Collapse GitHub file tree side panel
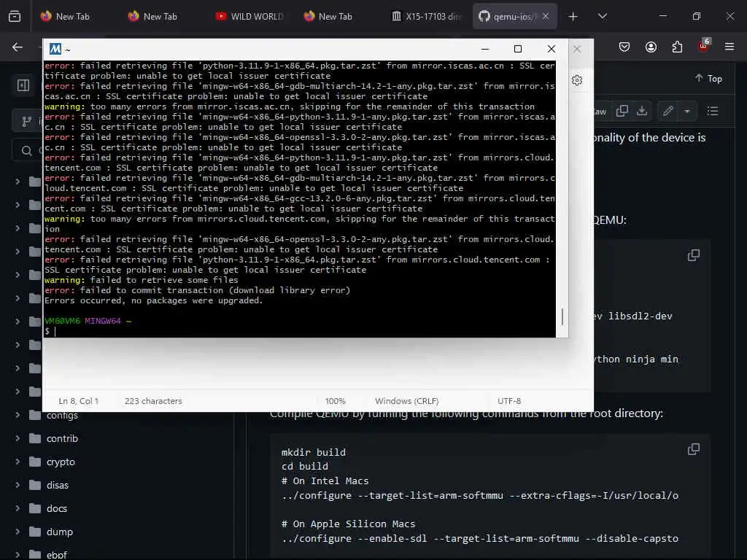747x560 pixels. tap(23, 85)
